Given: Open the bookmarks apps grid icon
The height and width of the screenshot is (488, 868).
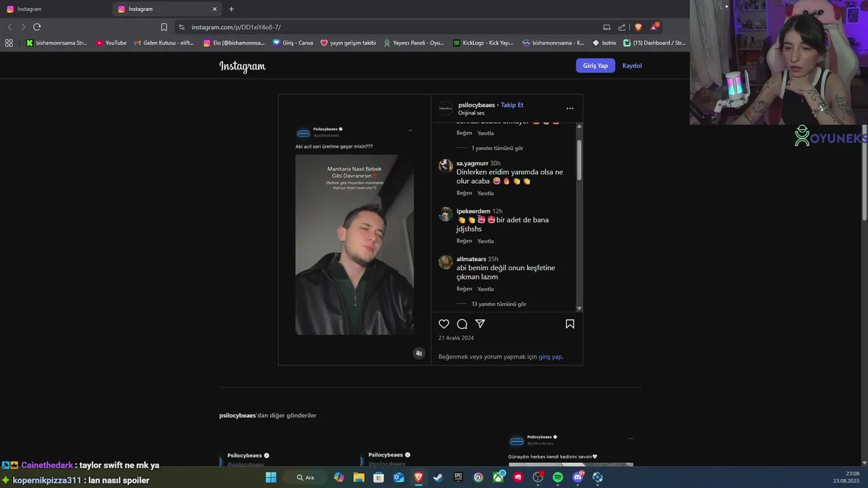Looking at the screenshot, I should click(x=9, y=43).
